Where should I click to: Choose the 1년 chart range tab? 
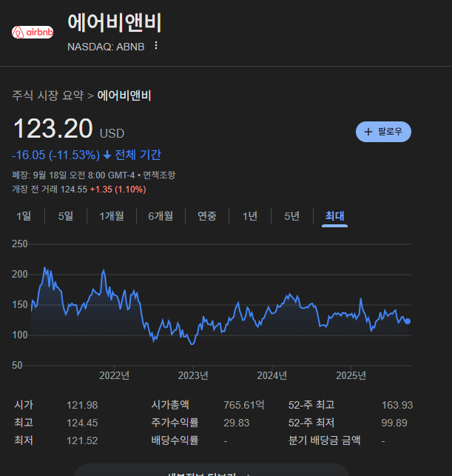tap(250, 216)
